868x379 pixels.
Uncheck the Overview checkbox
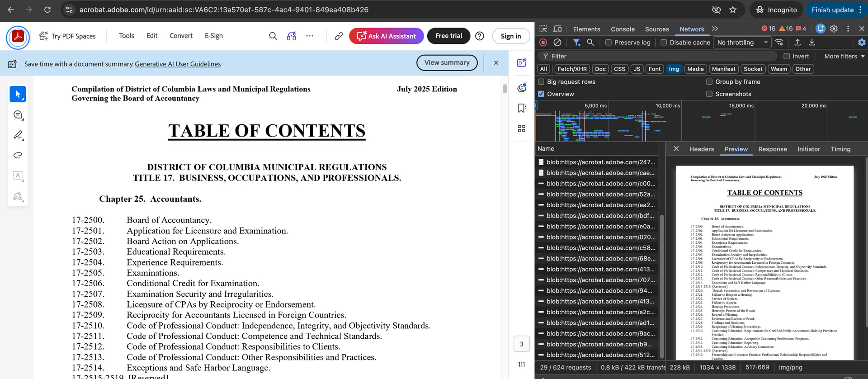click(x=541, y=94)
